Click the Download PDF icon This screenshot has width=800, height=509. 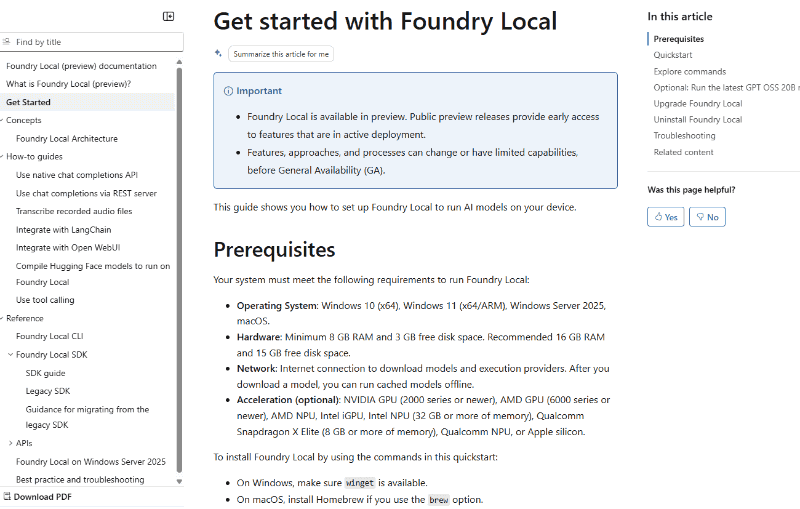coord(7,497)
